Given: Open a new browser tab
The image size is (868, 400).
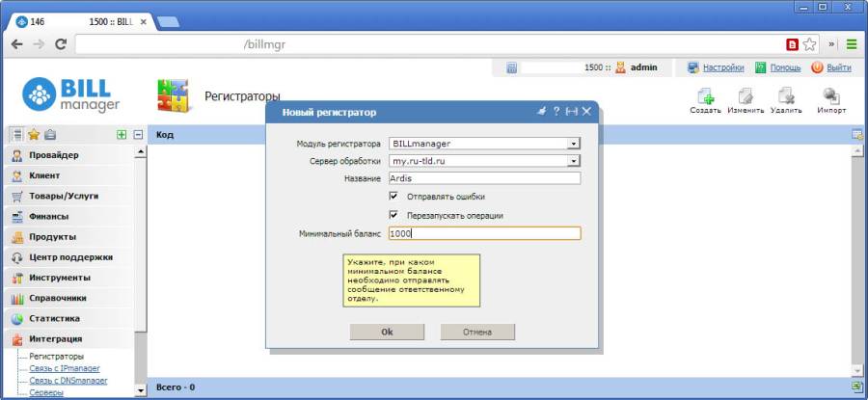Looking at the screenshot, I should (168, 22).
